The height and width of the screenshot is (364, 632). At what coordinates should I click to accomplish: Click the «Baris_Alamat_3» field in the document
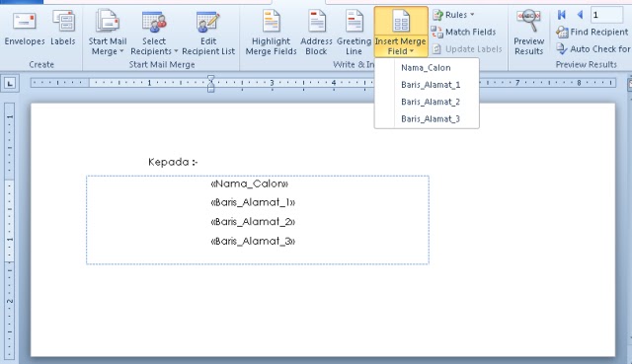point(253,242)
